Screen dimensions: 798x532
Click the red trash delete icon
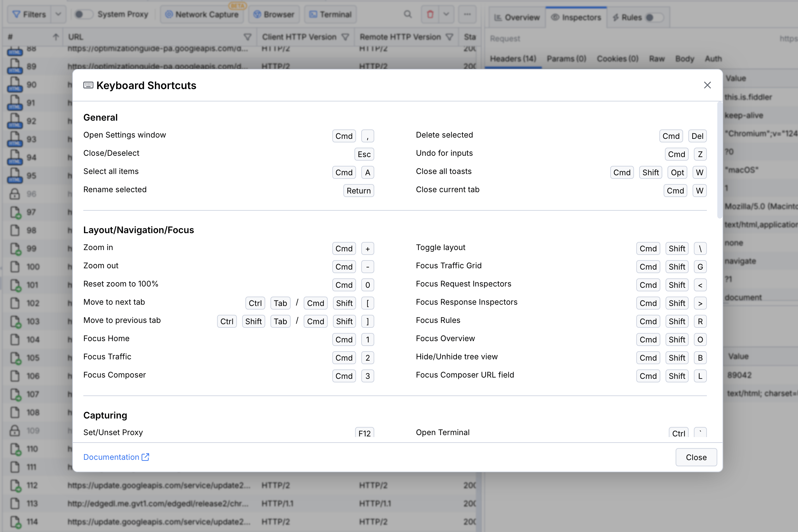[430, 14]
